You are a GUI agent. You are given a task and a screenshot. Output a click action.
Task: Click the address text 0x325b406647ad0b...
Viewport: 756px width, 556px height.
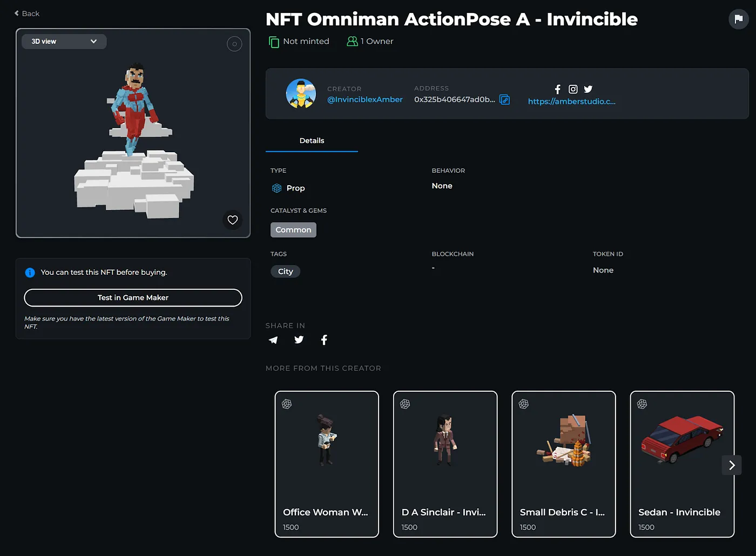(455, 99)
